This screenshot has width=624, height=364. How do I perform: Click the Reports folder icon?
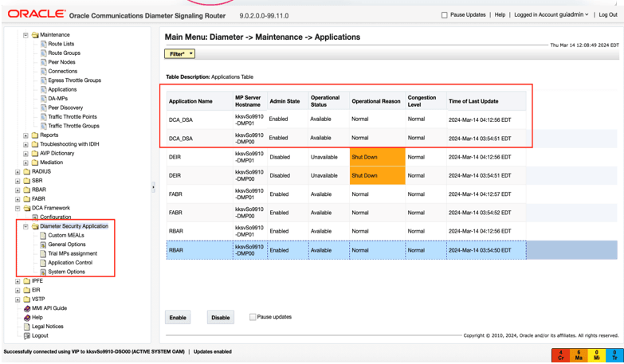35,135
